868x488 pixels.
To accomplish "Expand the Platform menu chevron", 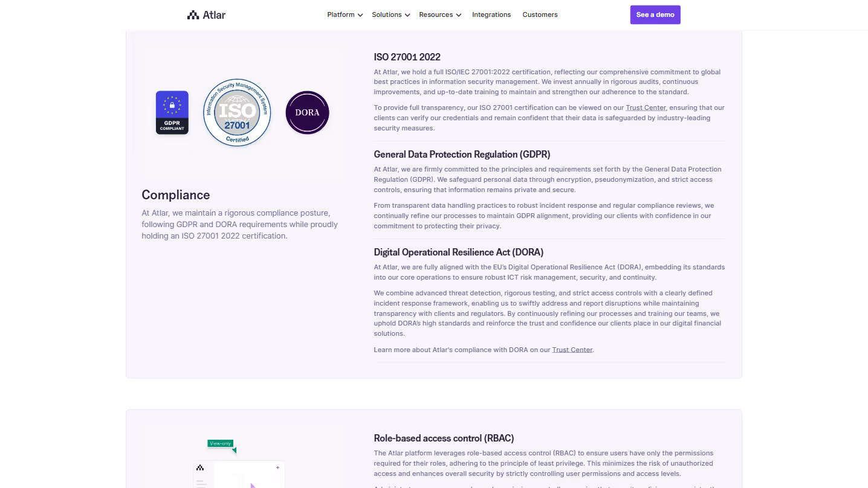I will [x=360, y=15].
